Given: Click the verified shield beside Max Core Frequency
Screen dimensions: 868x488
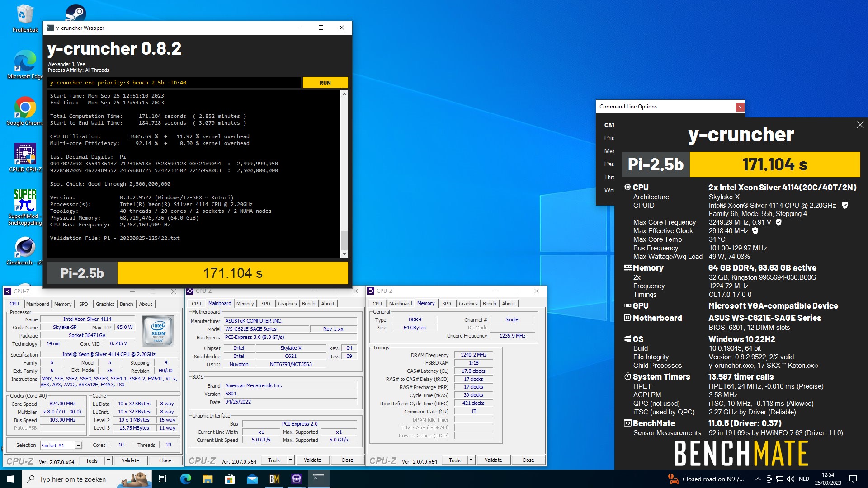Looking at the screenshot, I should 778,222.
